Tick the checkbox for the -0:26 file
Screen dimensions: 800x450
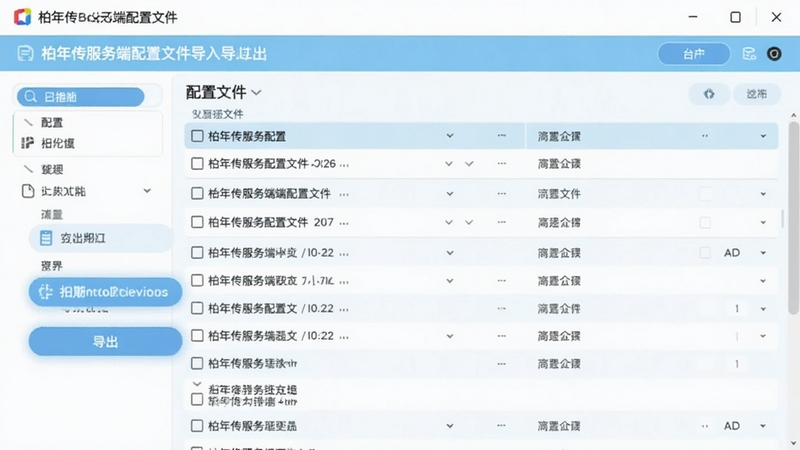click(197, 164)
